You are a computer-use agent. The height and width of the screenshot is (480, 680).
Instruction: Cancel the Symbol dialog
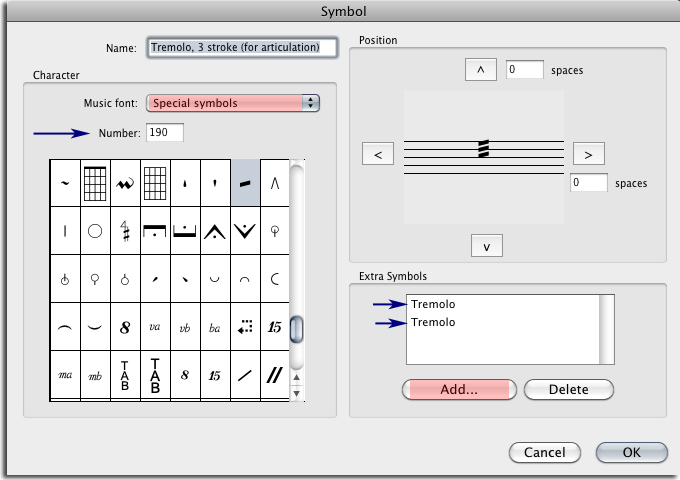(x=545, y=452)
